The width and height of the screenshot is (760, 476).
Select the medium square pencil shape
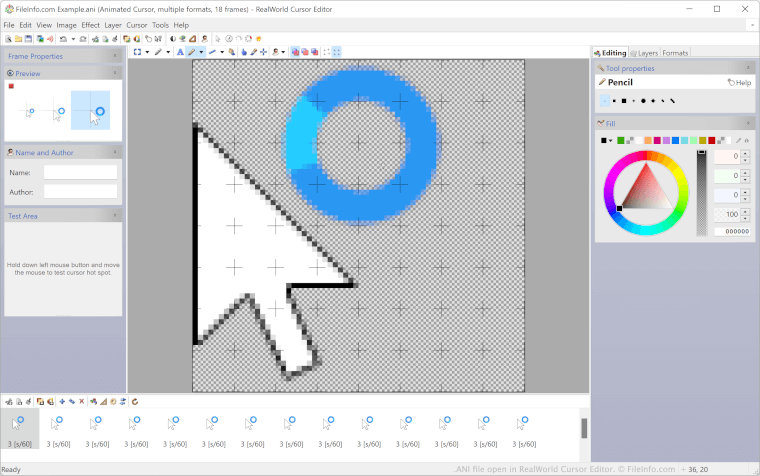point(623,100)
